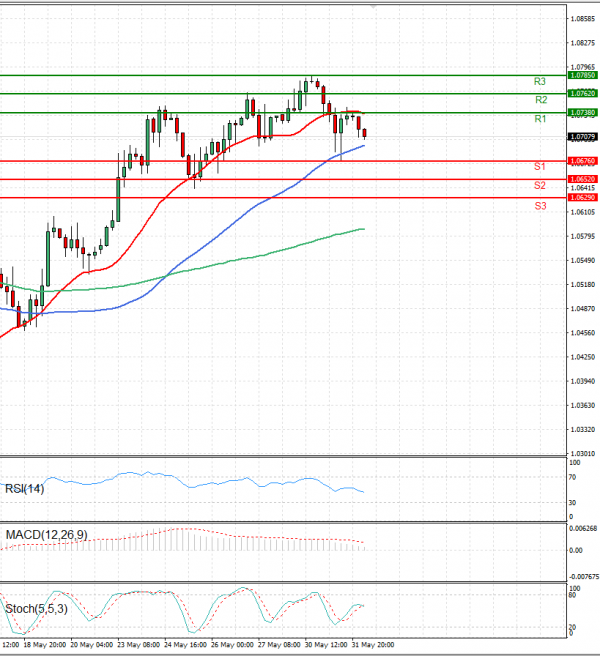
Task: Select the red 1.06290 price tag
Action: (581, 198)
